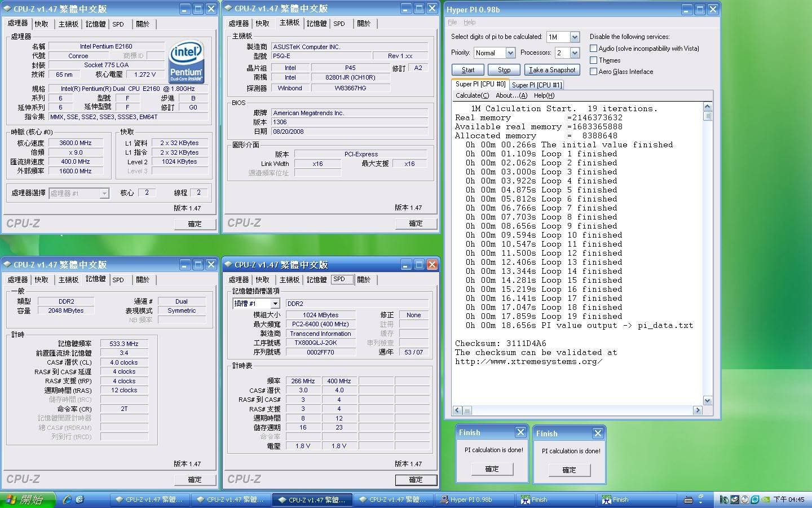This screenshot has width=812, height=508.
Task: Click title bar icon of CPU-Z SPD window
Action: (x=228, y=264)
